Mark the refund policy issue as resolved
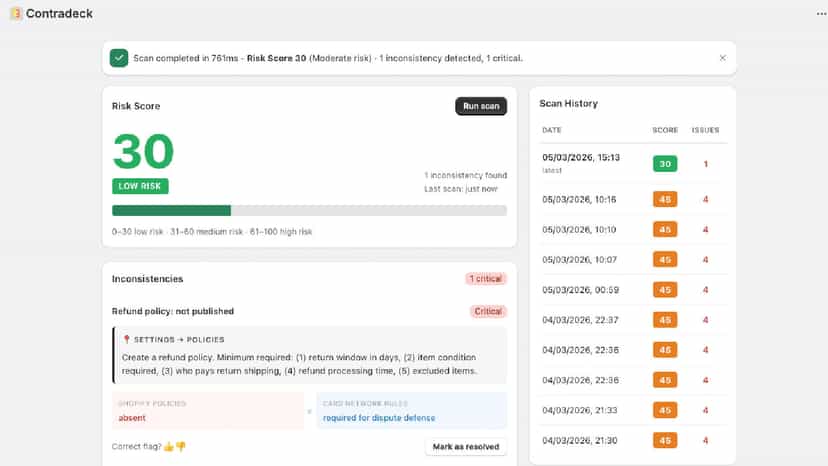The height and width of the screenshot is (466, 828). (x=466, y=446)
